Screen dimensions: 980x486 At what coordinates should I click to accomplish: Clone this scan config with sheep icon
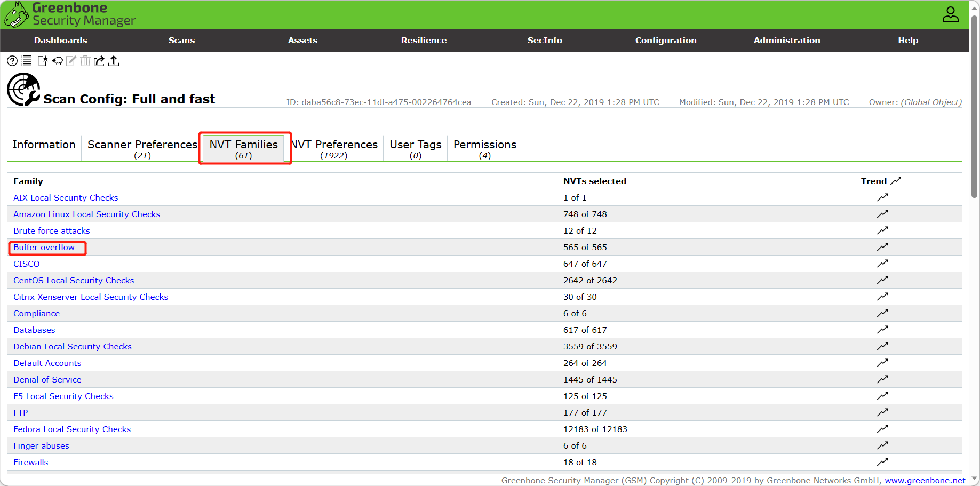(58, 61)
